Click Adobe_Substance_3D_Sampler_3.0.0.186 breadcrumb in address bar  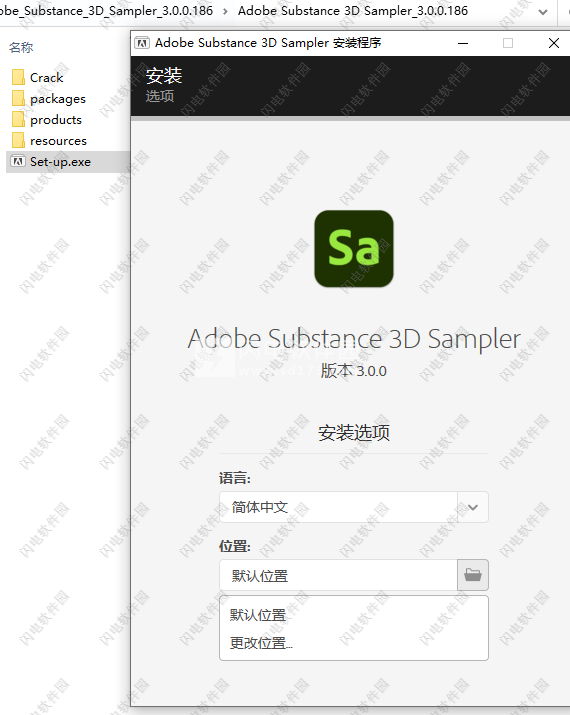pyautogui.click(x=106, y=10)
